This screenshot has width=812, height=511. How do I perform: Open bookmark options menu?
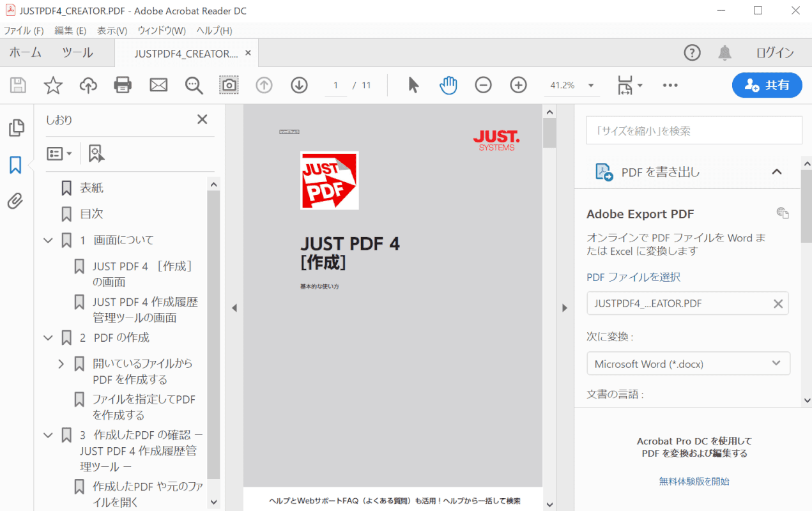59,153
